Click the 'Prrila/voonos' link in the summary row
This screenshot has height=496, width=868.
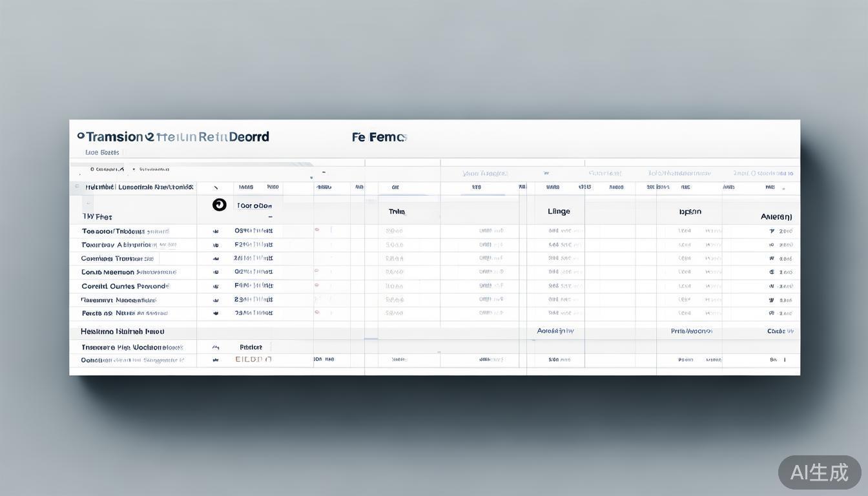pyautogui.click(x=691, y=331)
